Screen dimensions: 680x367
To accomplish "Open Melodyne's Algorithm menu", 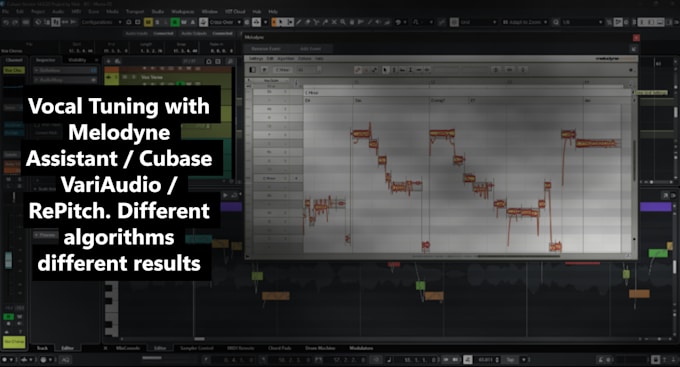I will point(286,59).
